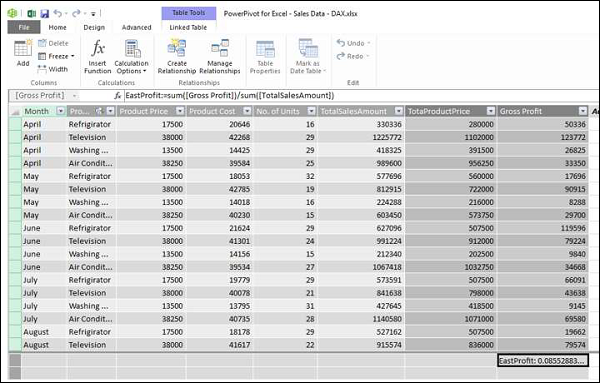Switch to Excel workbook icon

point(32,14)
